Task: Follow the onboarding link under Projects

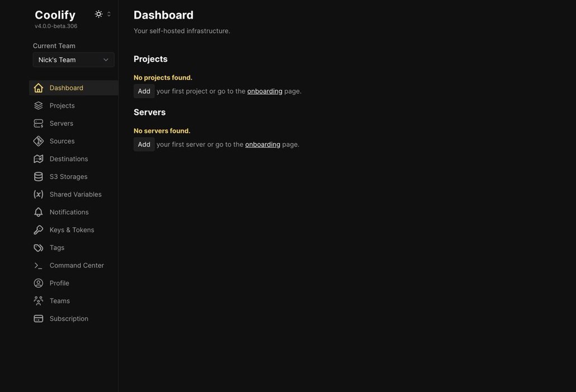Action: coord(264,91)
